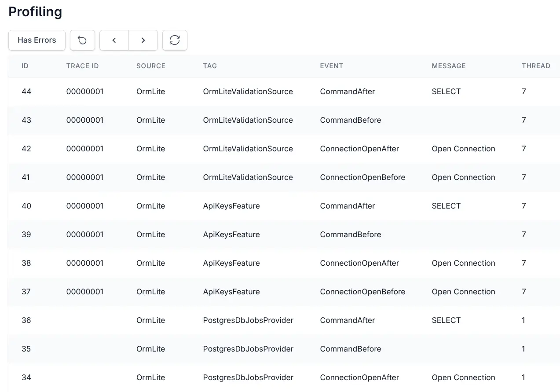This screenshot has width=560, height=392.
Task: Select row 35 CommandBefore event
Action: pos(350,349)
